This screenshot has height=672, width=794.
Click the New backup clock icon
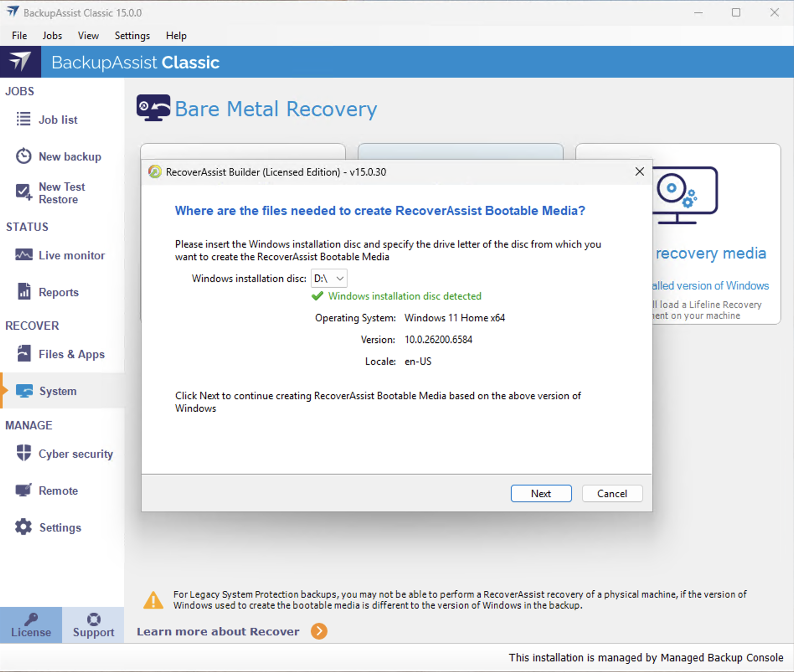[23, 156]
